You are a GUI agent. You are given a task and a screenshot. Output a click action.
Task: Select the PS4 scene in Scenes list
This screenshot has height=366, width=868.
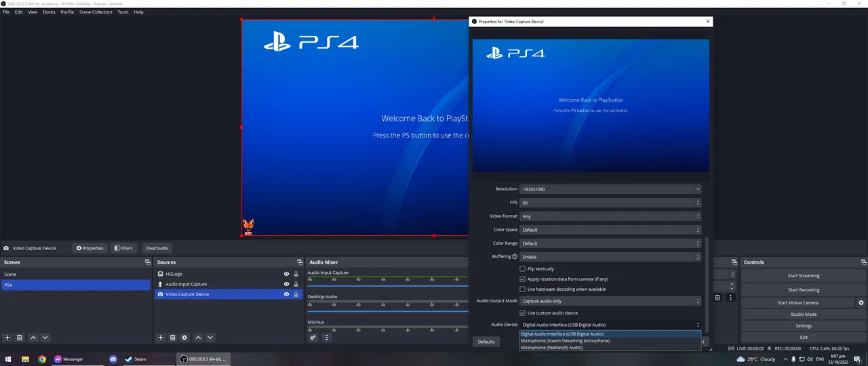(x=75, y=285)
